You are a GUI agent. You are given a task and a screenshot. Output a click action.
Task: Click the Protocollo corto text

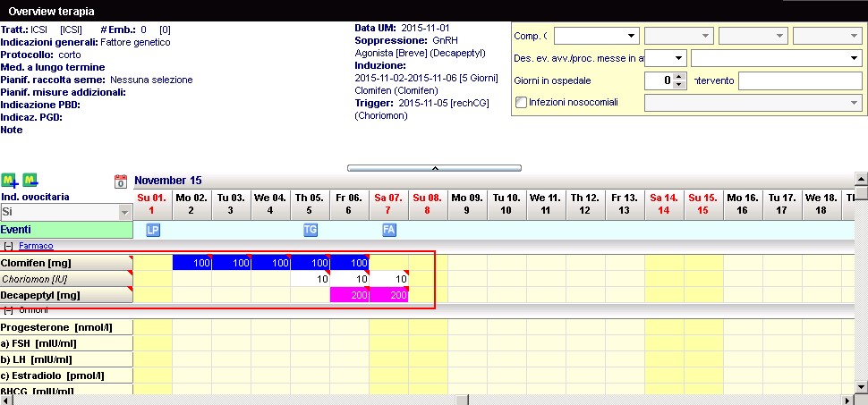tap(41, 55)
